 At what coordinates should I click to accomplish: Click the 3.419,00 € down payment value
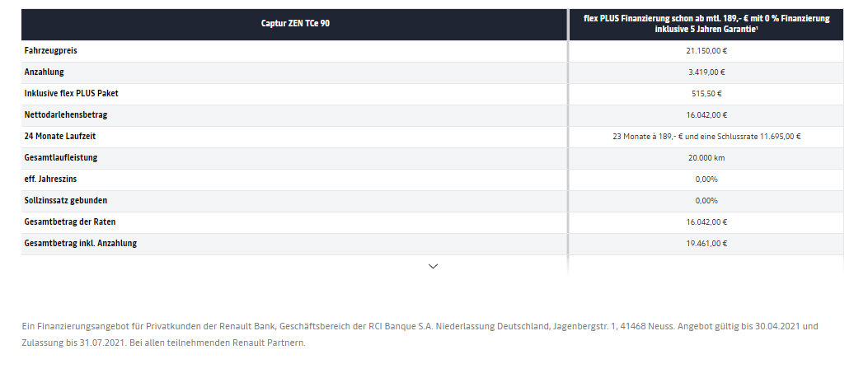pyautogui.click(x=706, y=72)
